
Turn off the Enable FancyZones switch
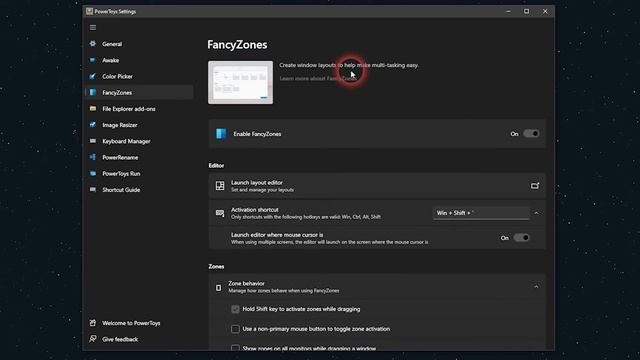tap(531, 133)
